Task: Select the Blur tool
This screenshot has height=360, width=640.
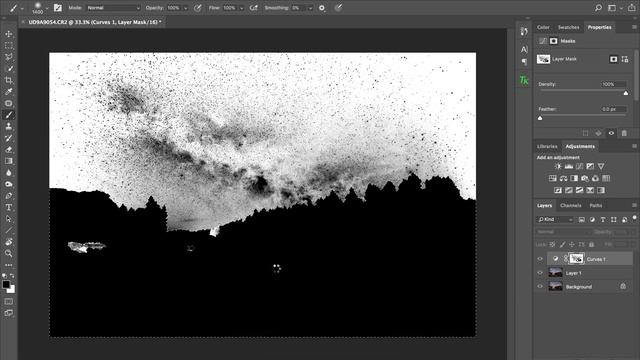Action: 9,173
